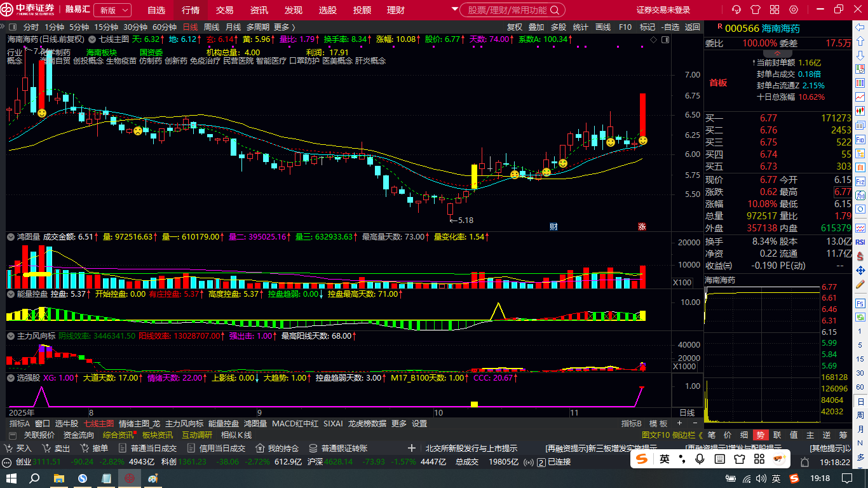Click the 设置 indicator settings
The image size is (868, 488).
click(419, 423)
